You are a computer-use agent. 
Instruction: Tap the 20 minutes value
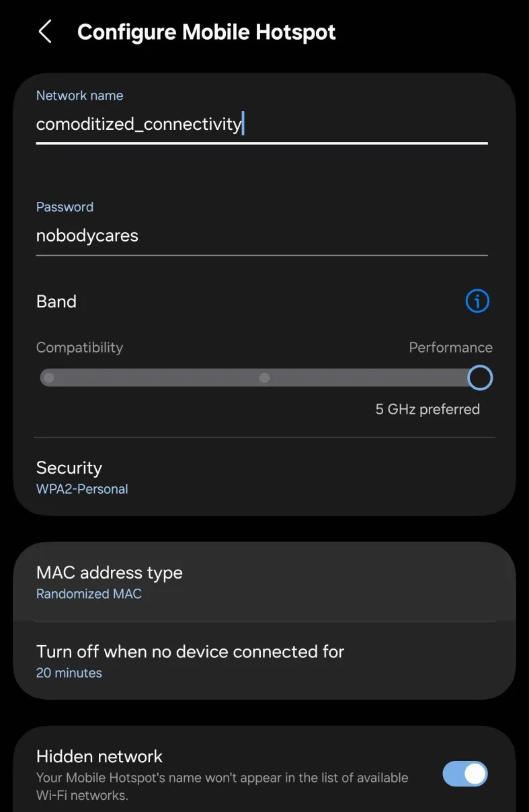tap(69, 673)
